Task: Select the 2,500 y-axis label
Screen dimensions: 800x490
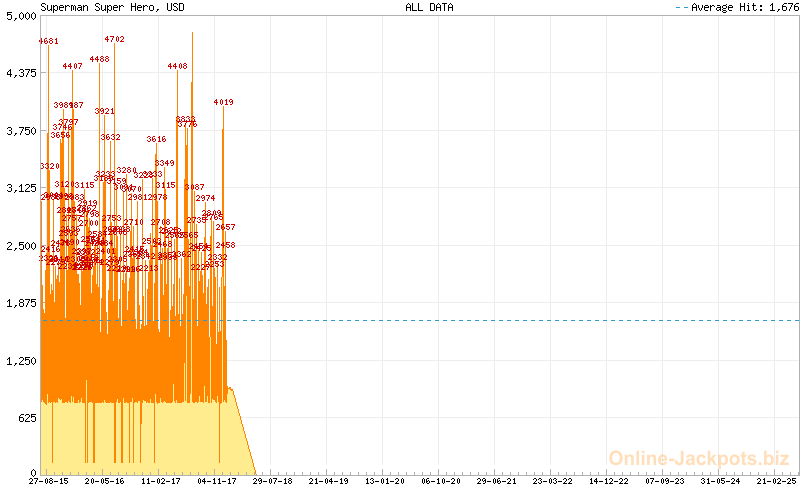Action: pos(21,246)
